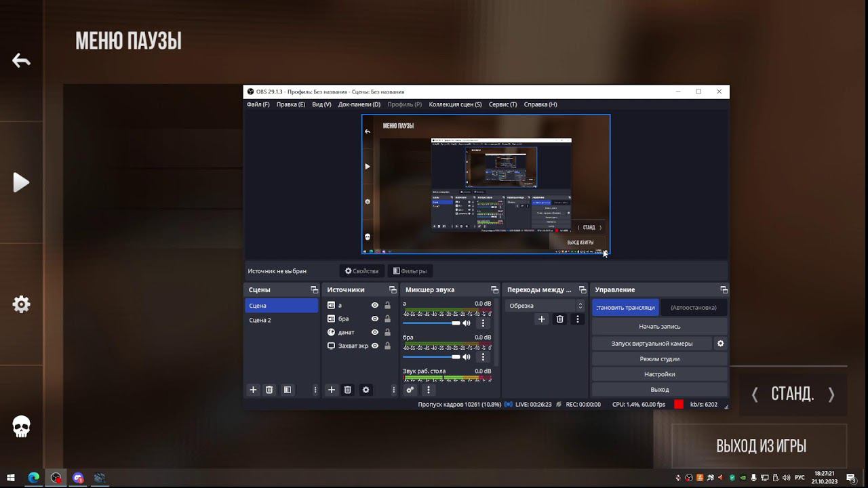Click ВЫХОД ИЗ ИГРЫ in the pause menu
Screen dimensions: 868x488
click(x=761, y=446)
